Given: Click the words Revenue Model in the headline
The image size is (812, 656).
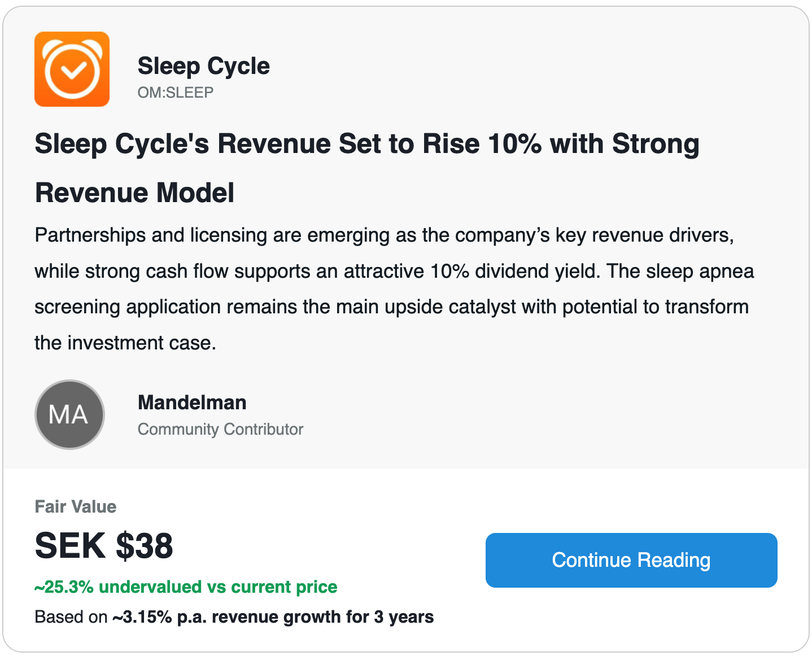Looking at the screenshot, I should 134,193.
